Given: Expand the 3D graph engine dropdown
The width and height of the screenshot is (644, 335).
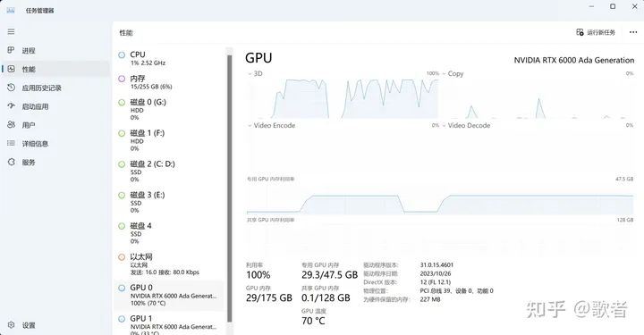Looking at the screenshot, I should [250, 74].
